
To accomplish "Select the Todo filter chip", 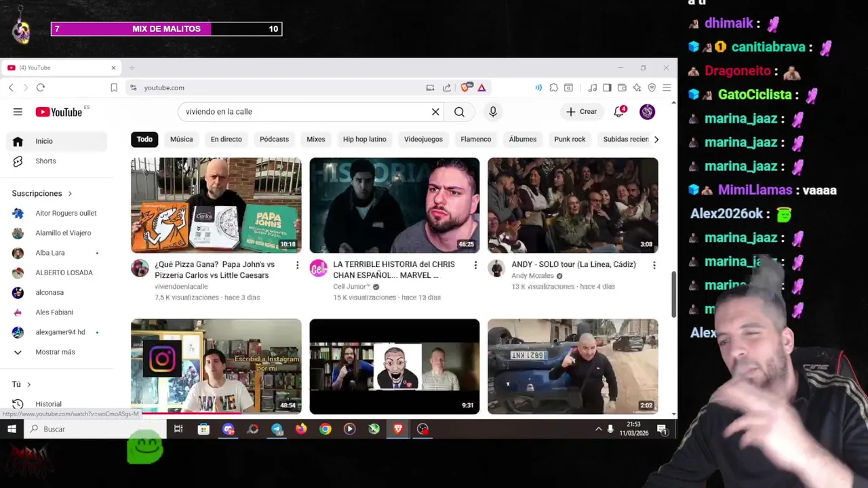I will point(144,139).
